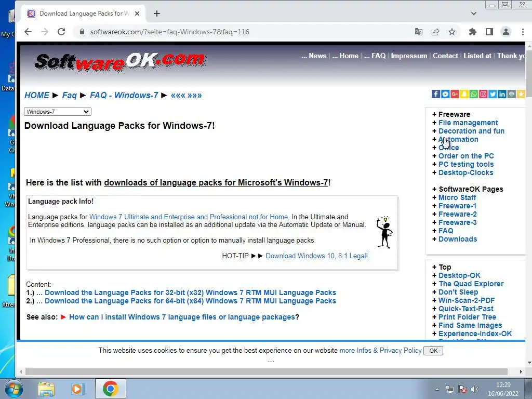View site information lock icon
Screen dimensions: 532x399
pos(82,32)
